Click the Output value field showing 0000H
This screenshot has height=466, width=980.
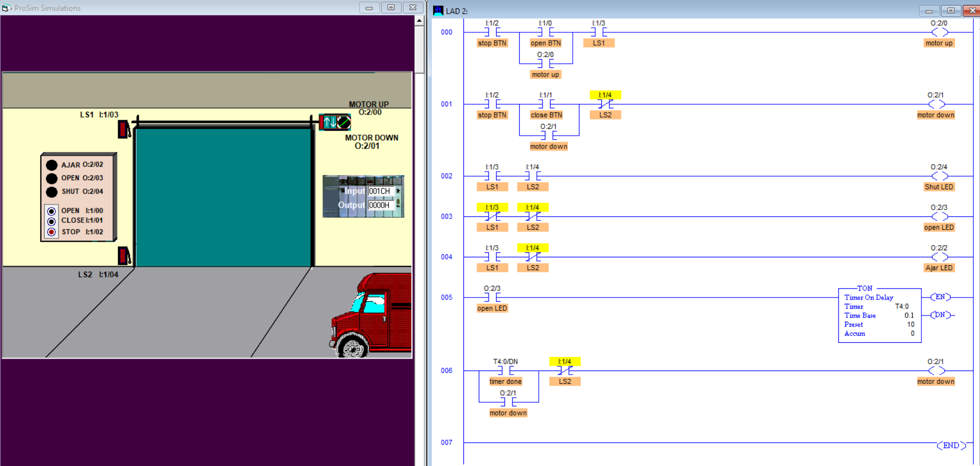[x=380, y=205]
